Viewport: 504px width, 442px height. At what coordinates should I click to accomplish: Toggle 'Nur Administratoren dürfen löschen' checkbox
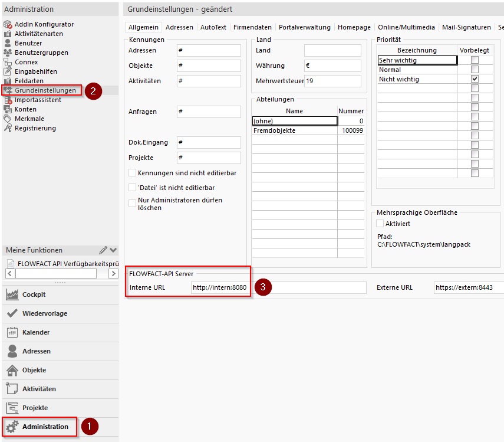132,204
